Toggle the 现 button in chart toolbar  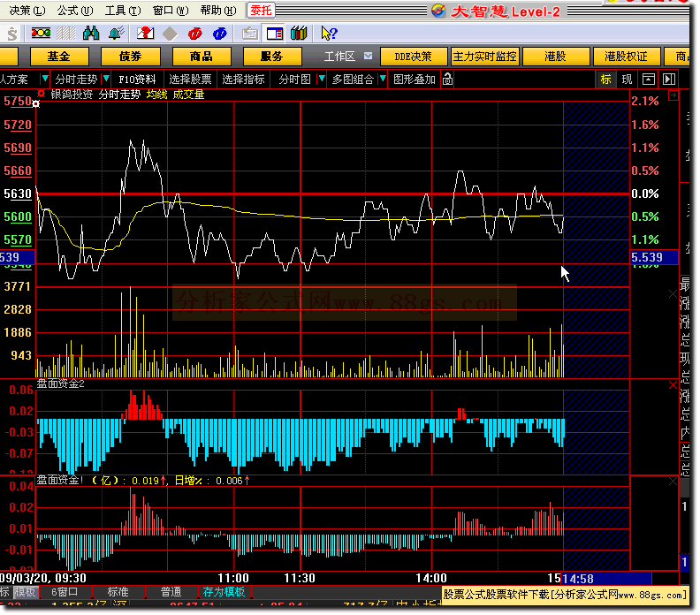coord(628,80)
